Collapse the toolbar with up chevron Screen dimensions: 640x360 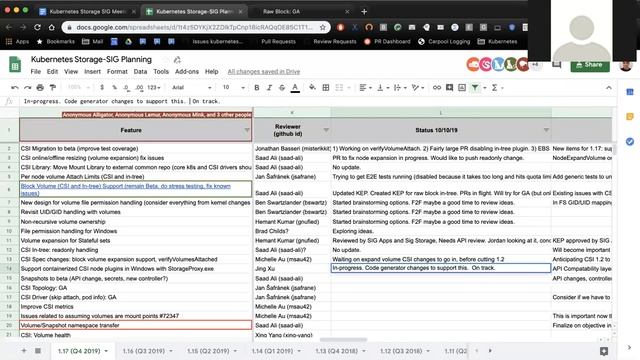pos(609,88)
